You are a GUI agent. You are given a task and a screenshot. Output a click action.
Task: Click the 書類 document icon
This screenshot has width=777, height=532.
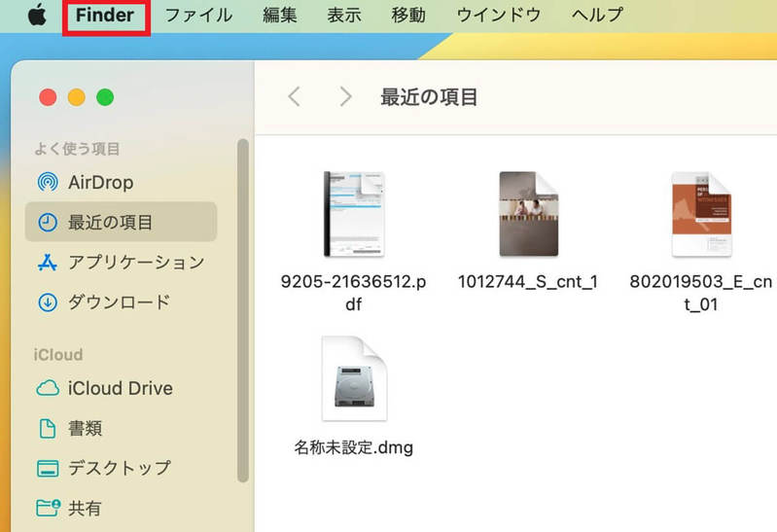[x=48, y=428]
